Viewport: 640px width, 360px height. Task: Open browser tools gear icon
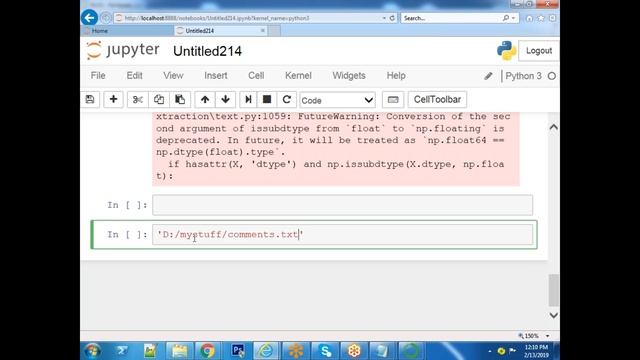coord(552,18)
